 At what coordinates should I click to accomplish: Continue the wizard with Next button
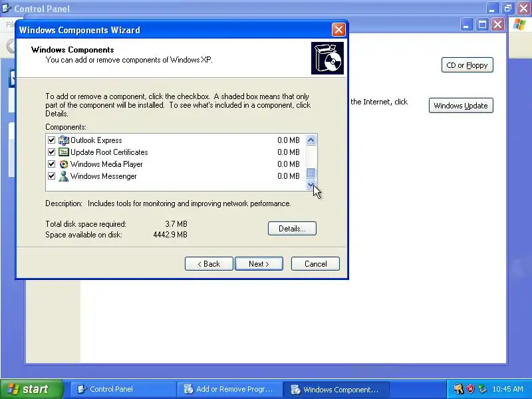click(x=259, y=263)
